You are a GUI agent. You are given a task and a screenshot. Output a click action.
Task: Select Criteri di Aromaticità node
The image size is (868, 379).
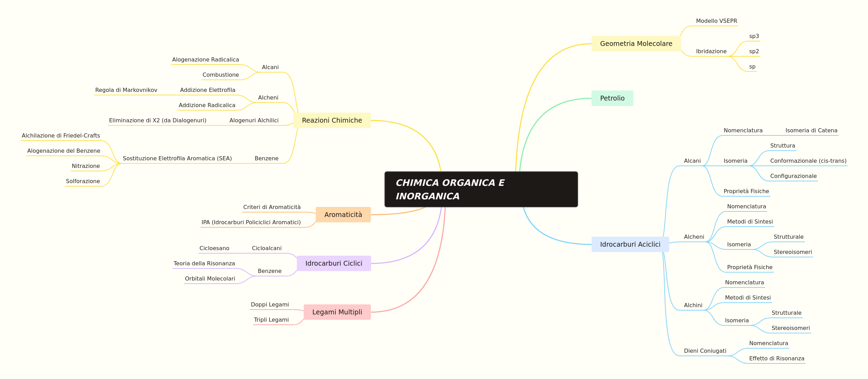[272, 207]
